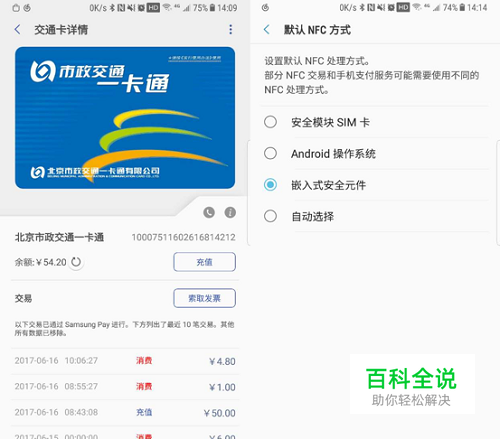This screenshot has height=439, width=500.
Task: Tap the phone call icon below card
Action: click(209, 212)
